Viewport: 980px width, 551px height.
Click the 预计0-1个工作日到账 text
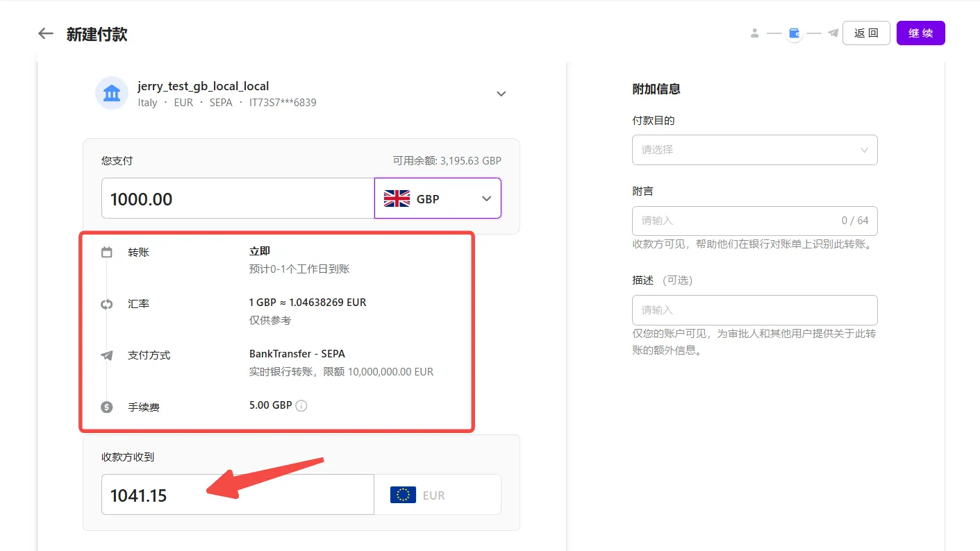(x=299, y=269)
